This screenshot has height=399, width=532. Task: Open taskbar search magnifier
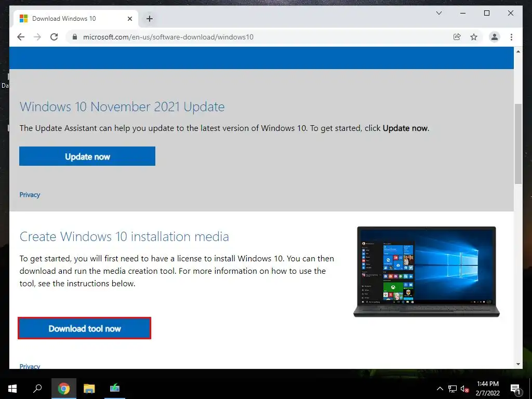pyautogui.click(x=37, y=389)
